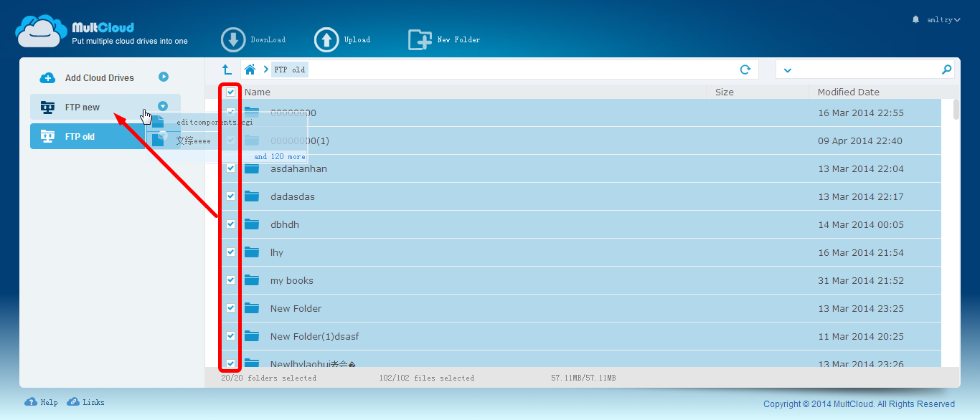Toggle the select-all checkbox in header

230,92
